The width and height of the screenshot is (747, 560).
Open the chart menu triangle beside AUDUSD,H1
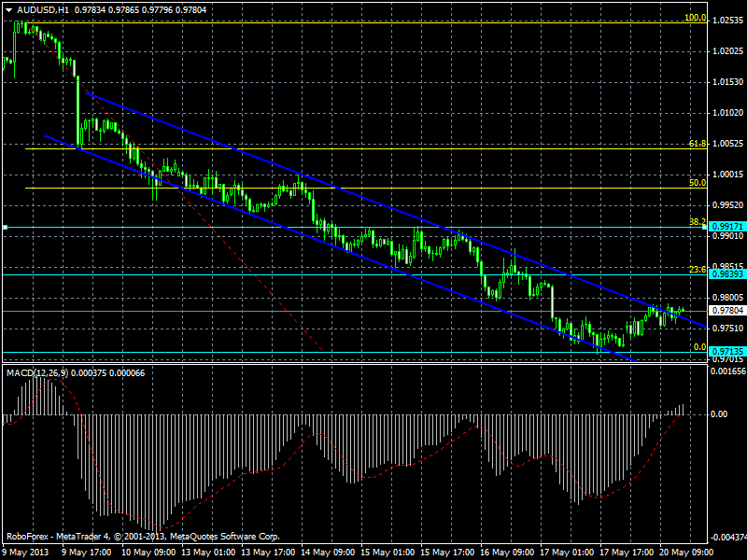click(8, 10)
